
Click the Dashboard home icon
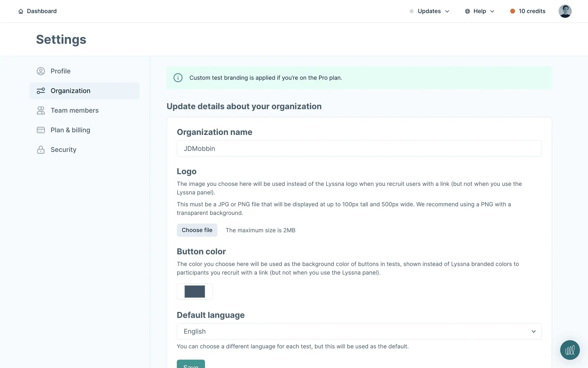[x=21, y=11]
